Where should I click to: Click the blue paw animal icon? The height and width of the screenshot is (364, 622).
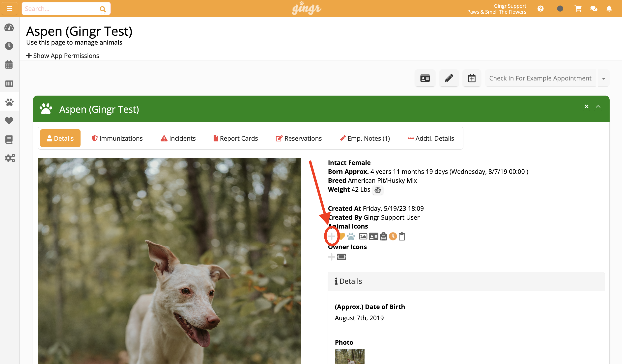(x=351, y=236)
